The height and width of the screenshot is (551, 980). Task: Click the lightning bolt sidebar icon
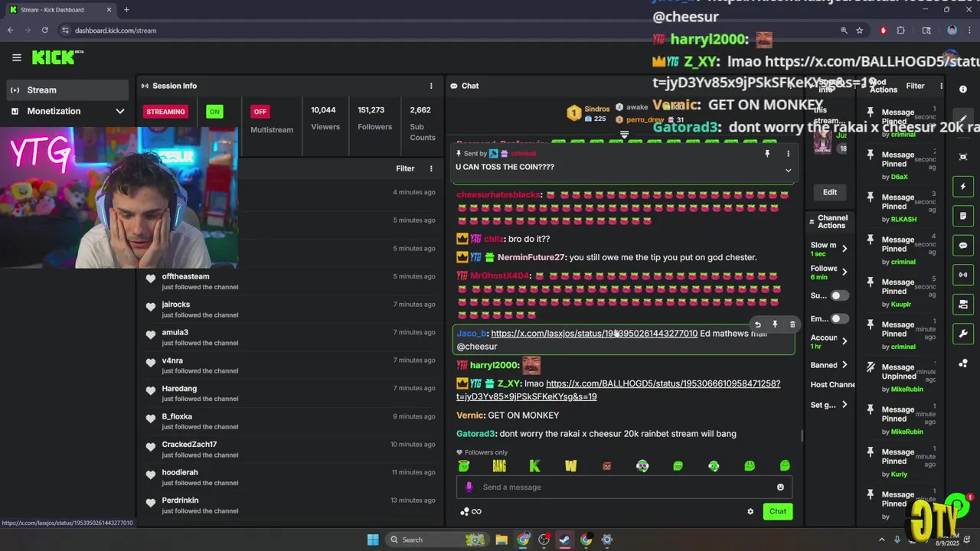(x=963, y=187)
